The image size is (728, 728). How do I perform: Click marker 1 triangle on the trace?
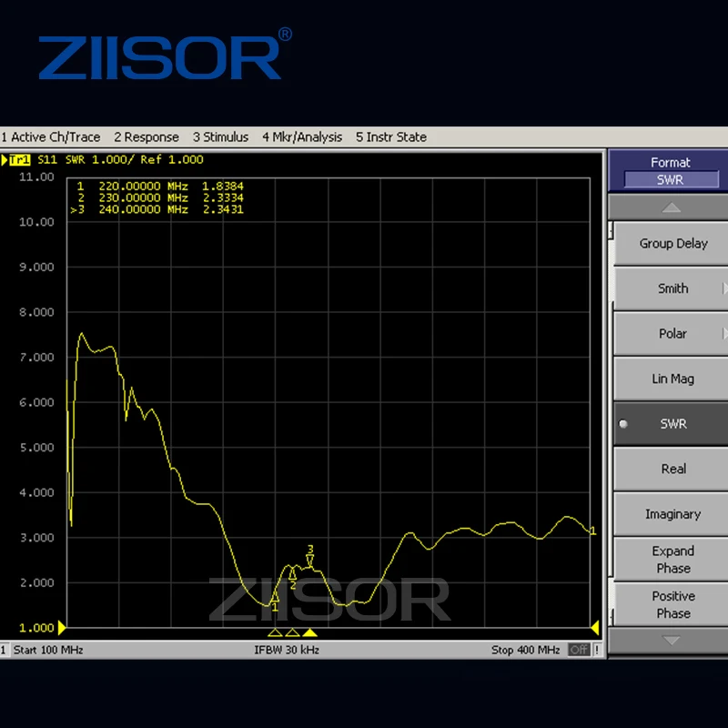pyautogui.click(x=275, y=597)
